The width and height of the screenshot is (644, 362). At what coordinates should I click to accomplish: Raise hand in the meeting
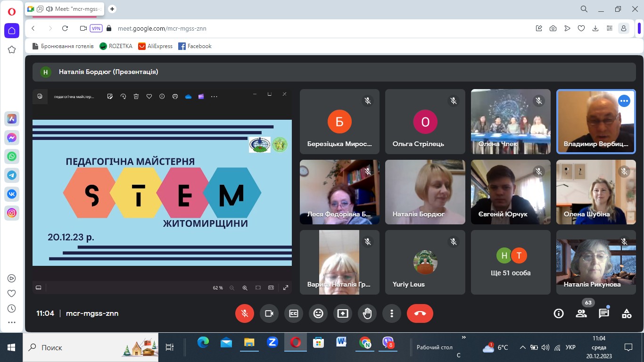coord(367,313)
